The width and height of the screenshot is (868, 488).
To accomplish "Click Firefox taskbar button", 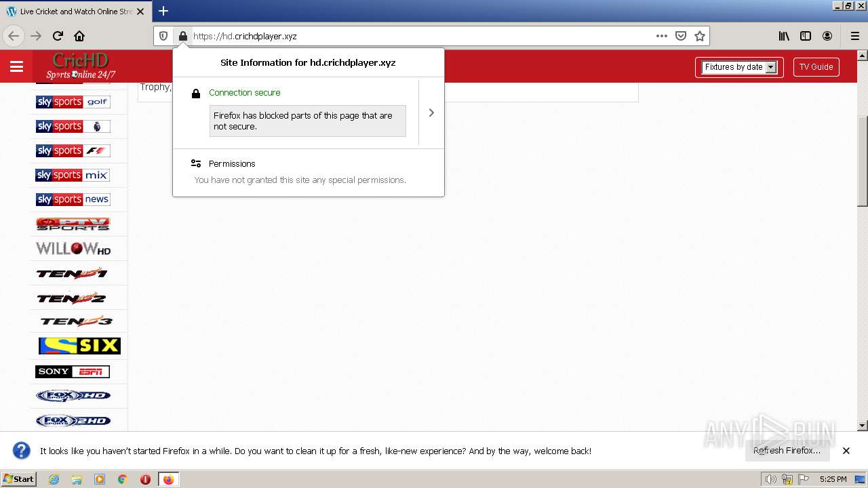I will [168, 479].
